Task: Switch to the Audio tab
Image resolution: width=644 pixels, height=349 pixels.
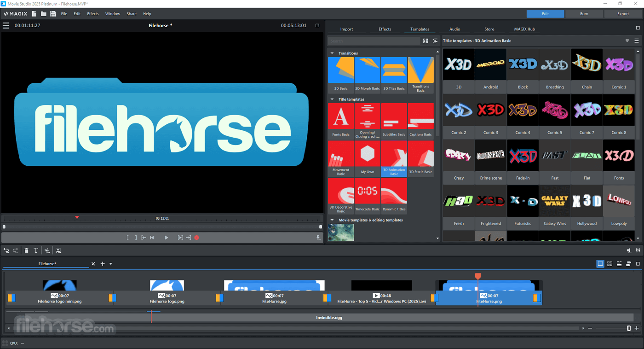Action: pos(454,29)
